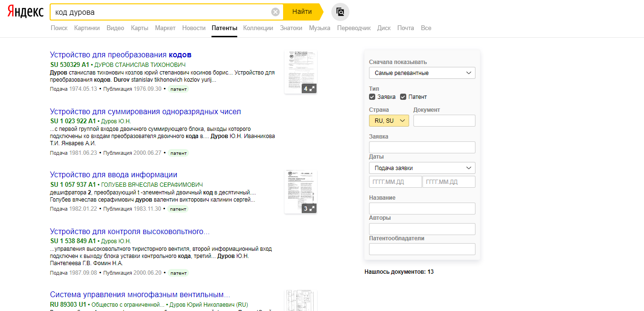Clear the search query with the X icon
The height and width of the screenshot is (311, 644).
(x=275, y=12)
